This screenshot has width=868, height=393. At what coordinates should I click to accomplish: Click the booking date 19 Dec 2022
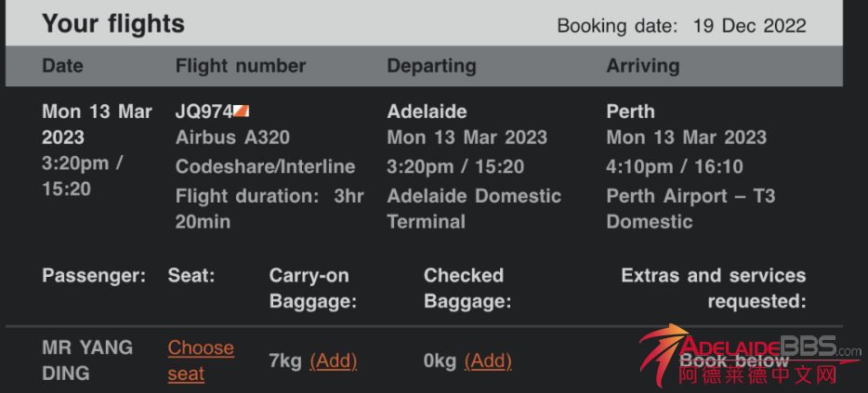pos(749,26)
